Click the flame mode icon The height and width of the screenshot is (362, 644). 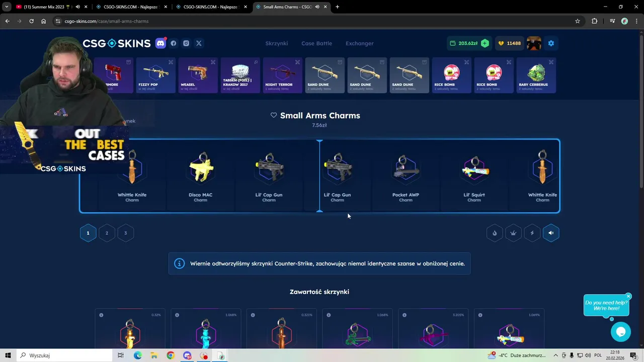click(495, 233)
